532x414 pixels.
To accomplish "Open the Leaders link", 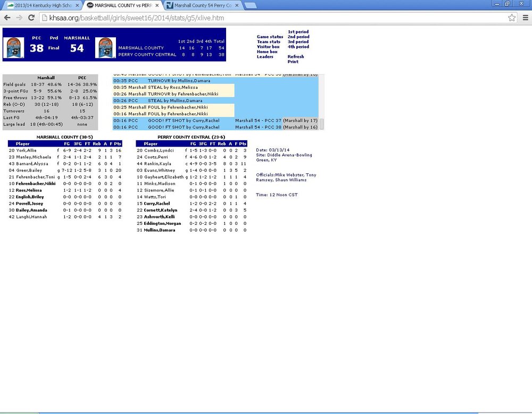I will point(264,57).
